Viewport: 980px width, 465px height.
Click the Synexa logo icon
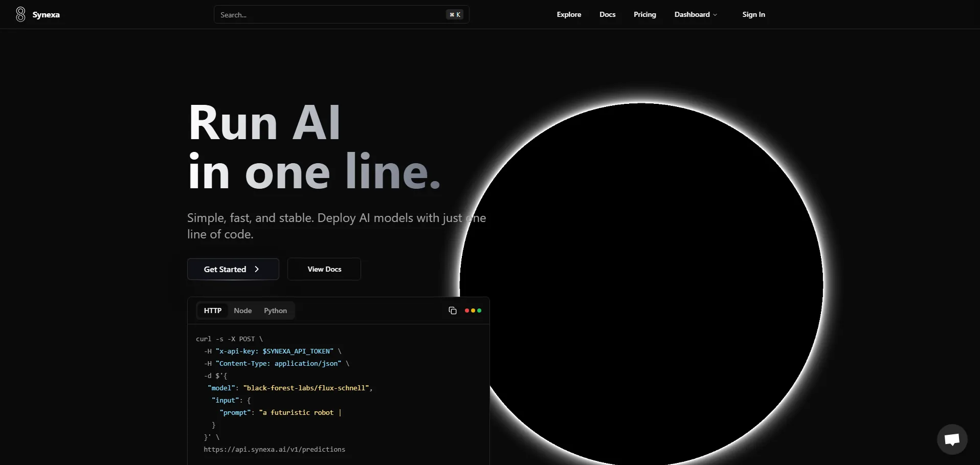coord(20,14)
